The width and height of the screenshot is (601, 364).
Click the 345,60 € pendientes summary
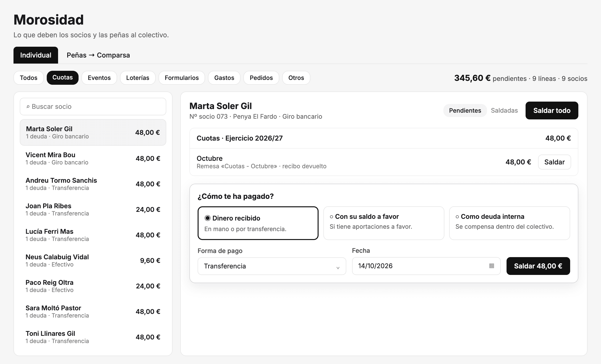click(x=521, y=78)
